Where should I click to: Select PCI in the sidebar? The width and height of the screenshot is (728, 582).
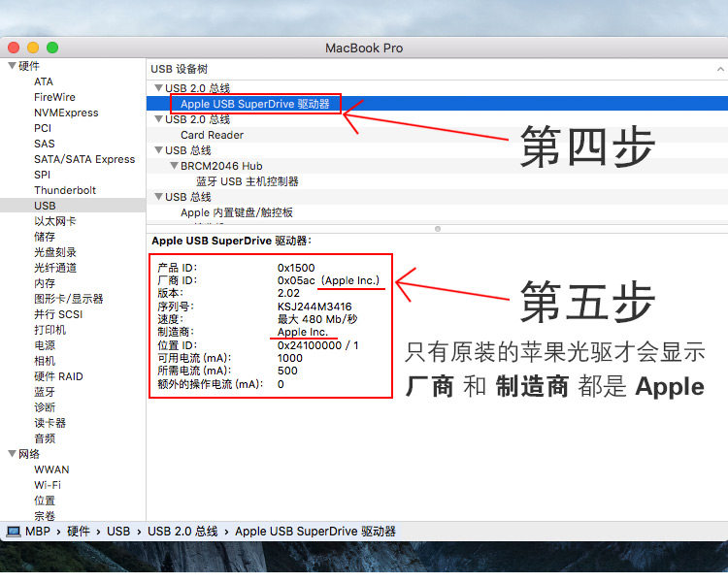pos(43,128)
